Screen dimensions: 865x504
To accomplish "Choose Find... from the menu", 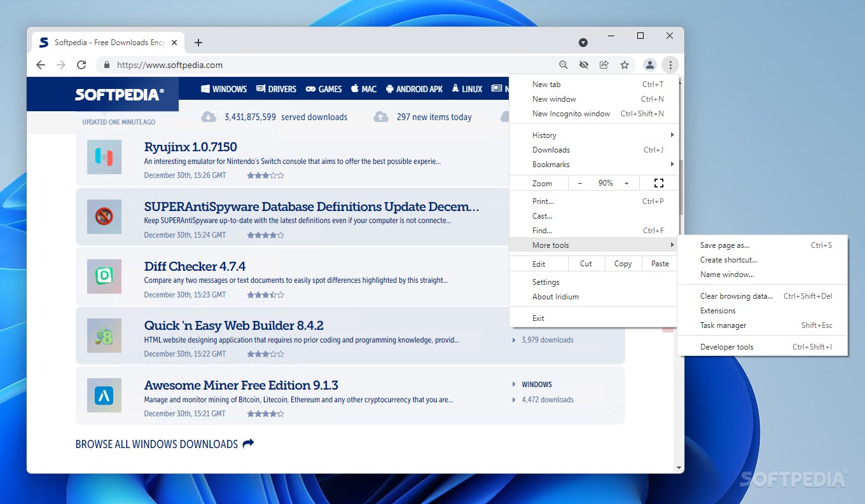I will coord(593,231).
